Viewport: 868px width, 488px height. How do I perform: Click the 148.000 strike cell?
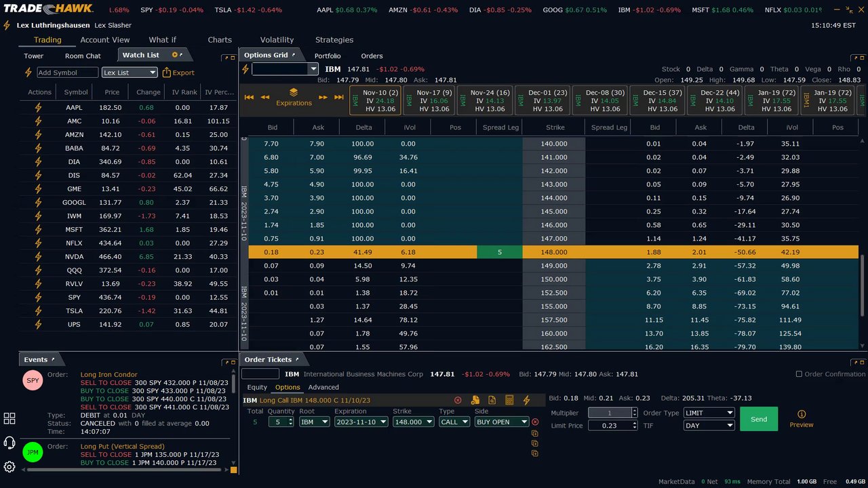click(x=553, y=252)
